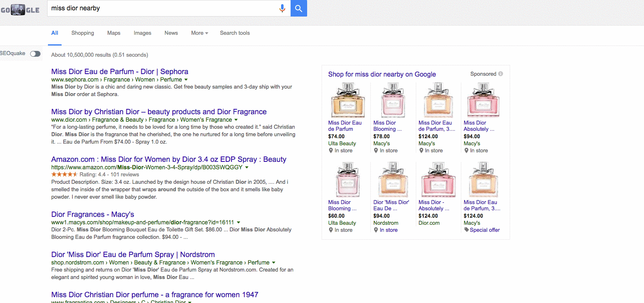This screenshot has width=644, height=303.
Task: Click the blue magnifier search button
Action: [299, 8]
